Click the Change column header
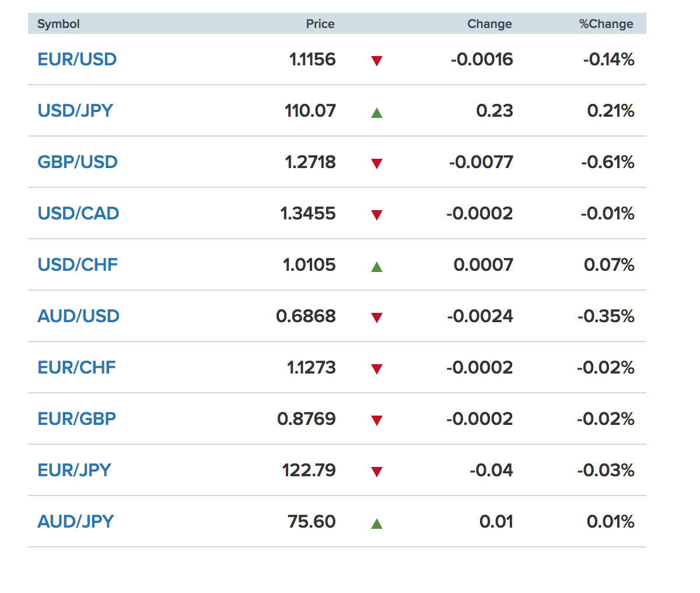700x593 pixels. pos(489,24)
